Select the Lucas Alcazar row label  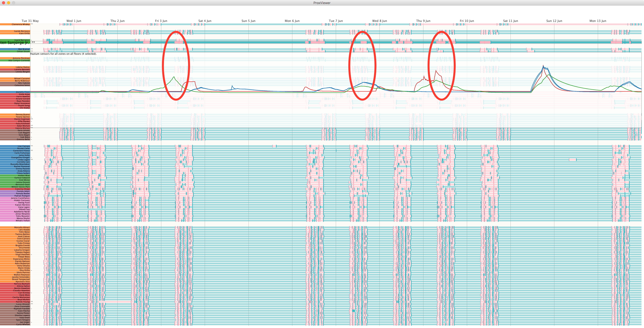coord(15,304)
